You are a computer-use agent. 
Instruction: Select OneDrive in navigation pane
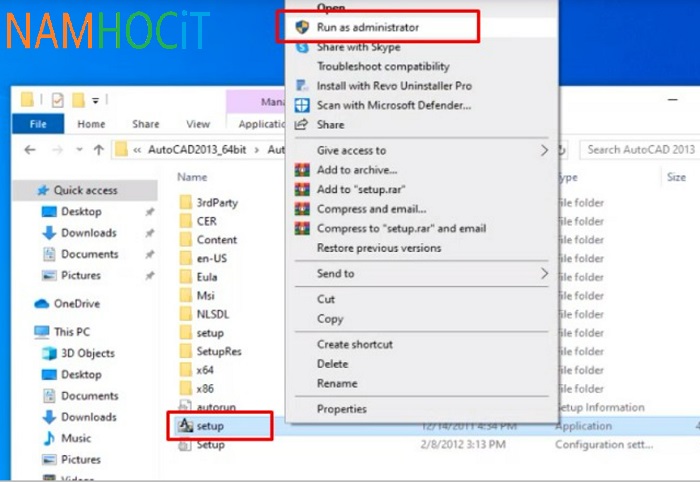77,304
